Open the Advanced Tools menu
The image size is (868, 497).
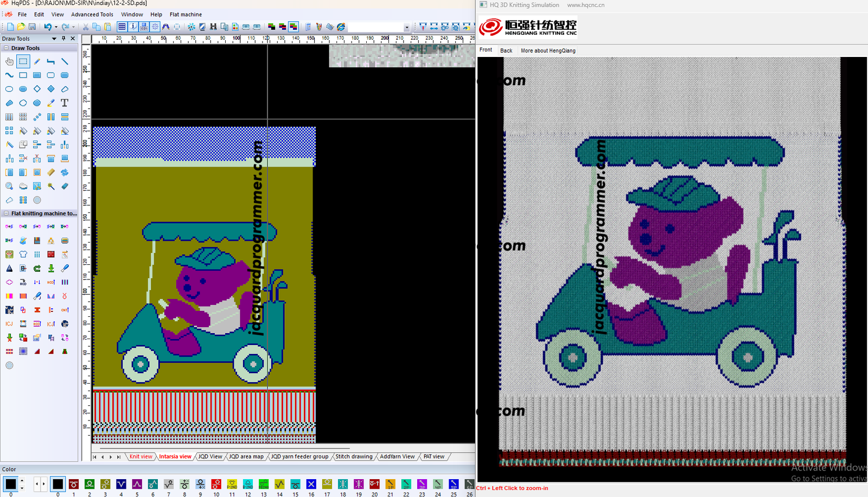point(92,15)
